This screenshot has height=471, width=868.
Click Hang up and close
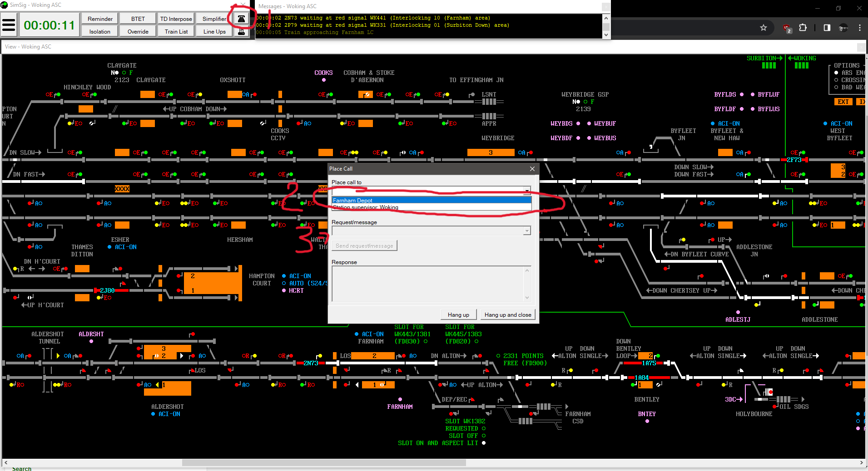508,315
